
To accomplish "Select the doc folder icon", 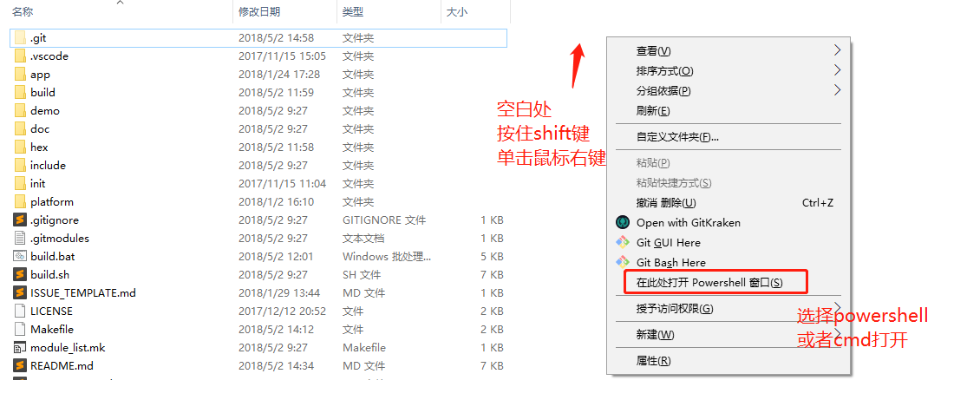I will point(19,128).
